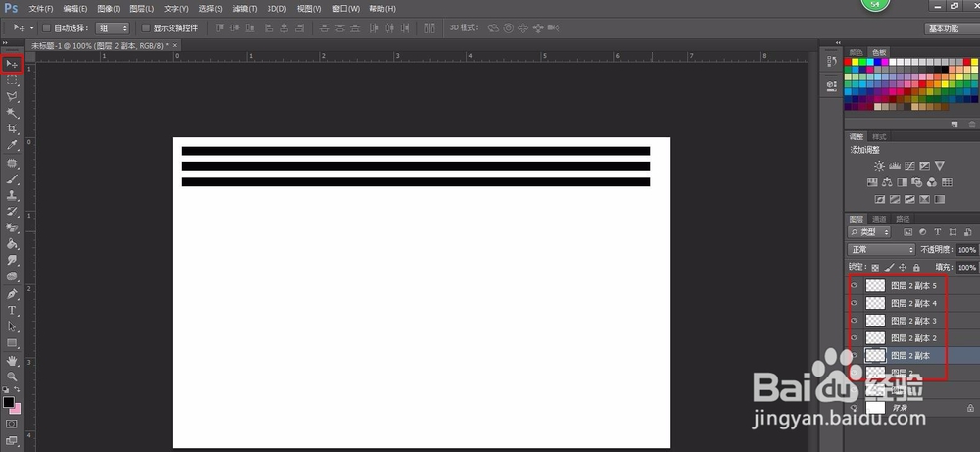980x452 pixels.
Task: Hide layer 图层 2 副本 3
Action: point(855,321)
